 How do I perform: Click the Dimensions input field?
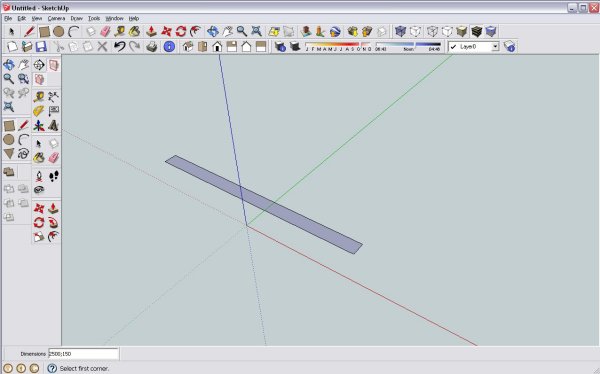(x=83, y=354)
